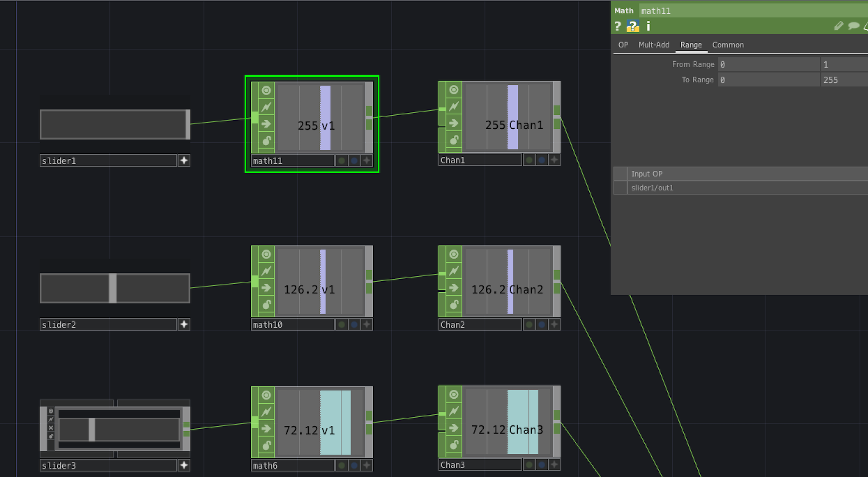Toggle the bypass flag on Chan2 node
868x477 pixels.
453,271
